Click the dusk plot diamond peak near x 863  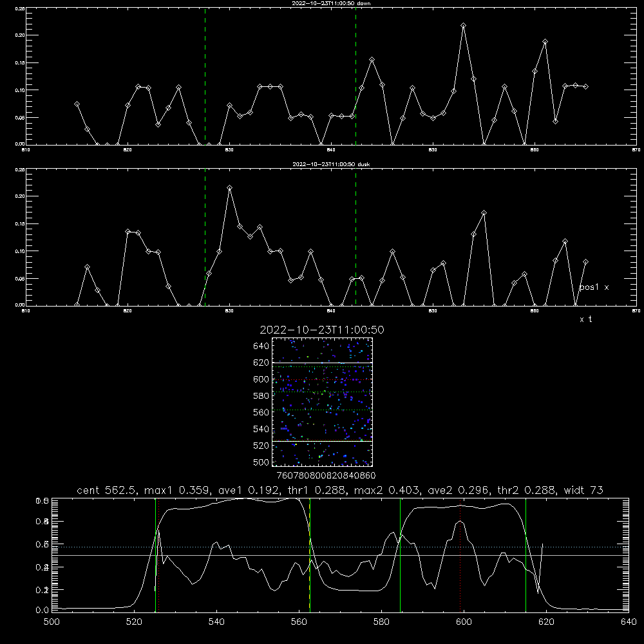tap(565, 241)
